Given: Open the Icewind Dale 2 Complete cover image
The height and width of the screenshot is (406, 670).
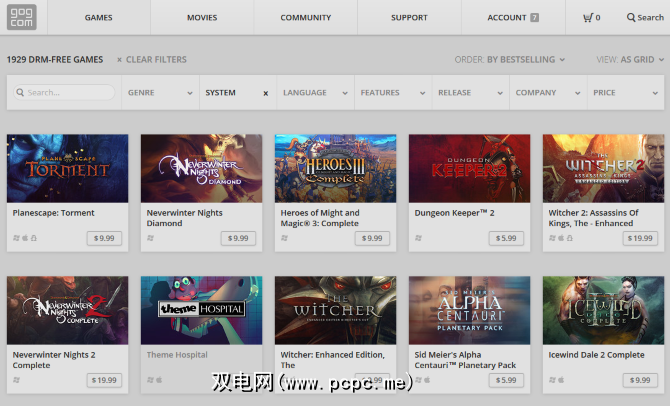Looking at the screenshot, I should tap(603, 310).
